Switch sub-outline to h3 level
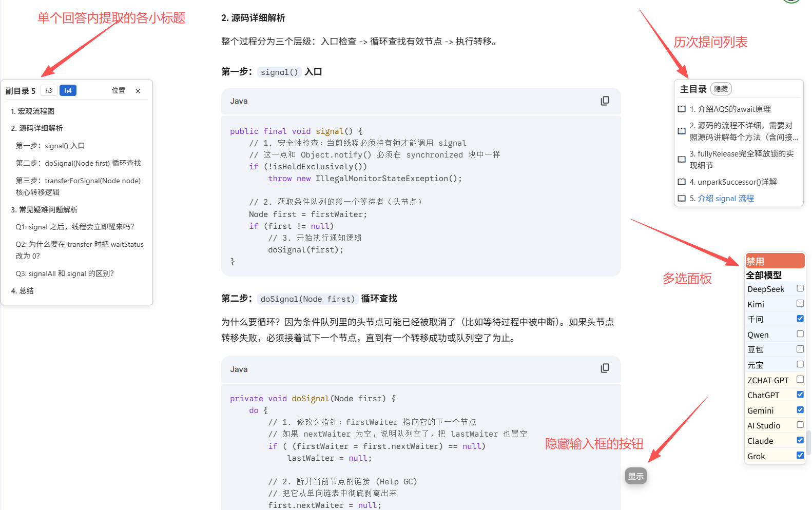 (49, 91)
